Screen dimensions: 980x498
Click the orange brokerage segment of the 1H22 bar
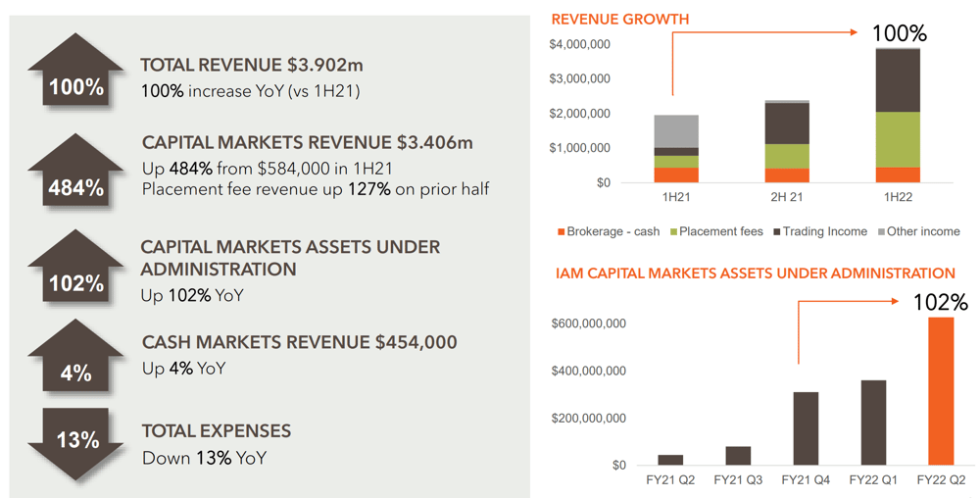coord(898,174)
